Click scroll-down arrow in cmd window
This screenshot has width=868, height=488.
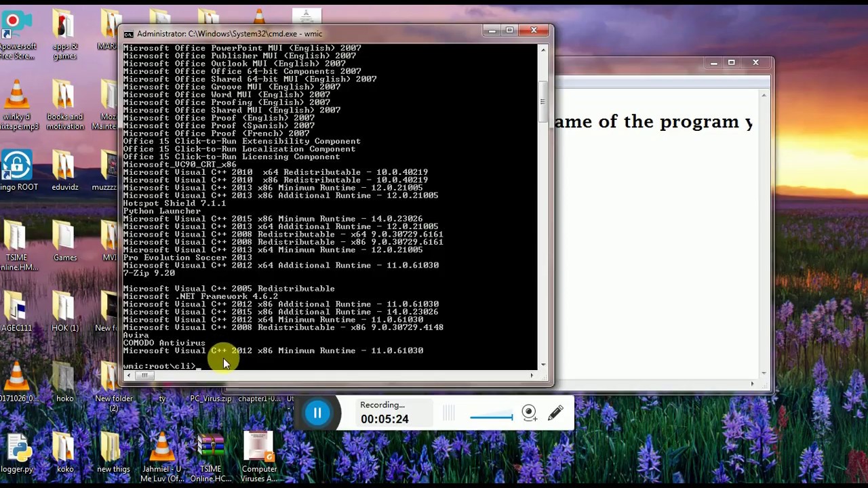(x=542, y=365)
